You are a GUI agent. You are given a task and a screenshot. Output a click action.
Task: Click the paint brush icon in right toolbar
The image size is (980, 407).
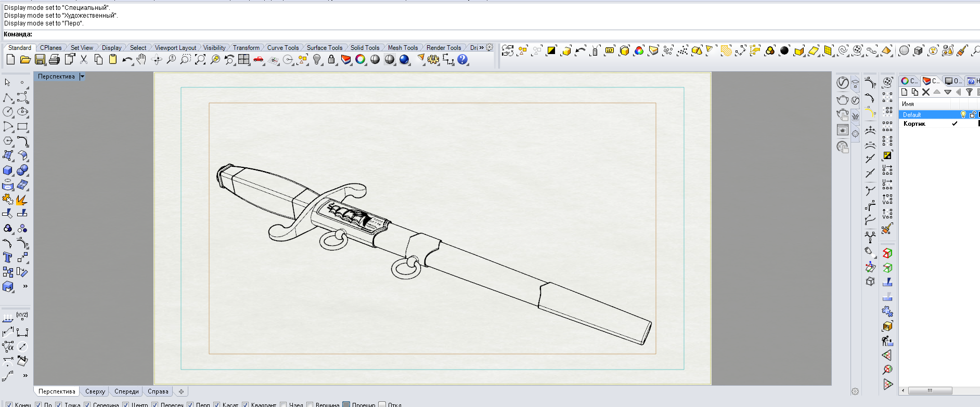coord(887,228)
